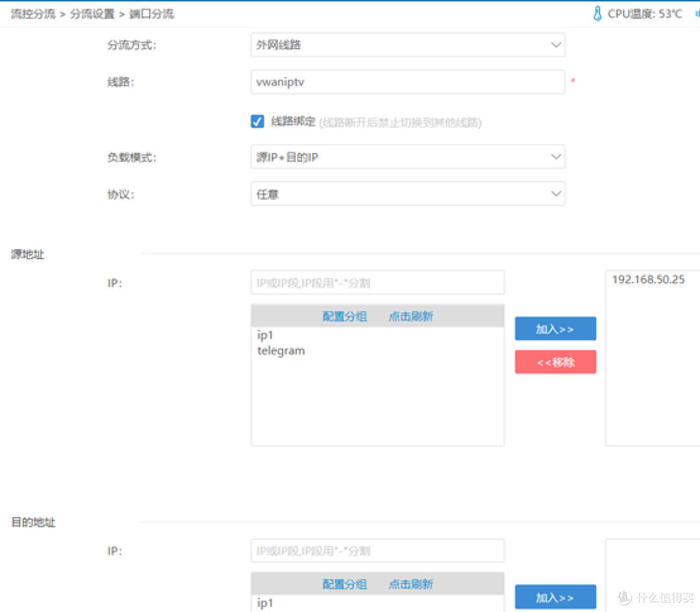
Task: Open the 分流方式 dropdown
Action: click(408, 45)
